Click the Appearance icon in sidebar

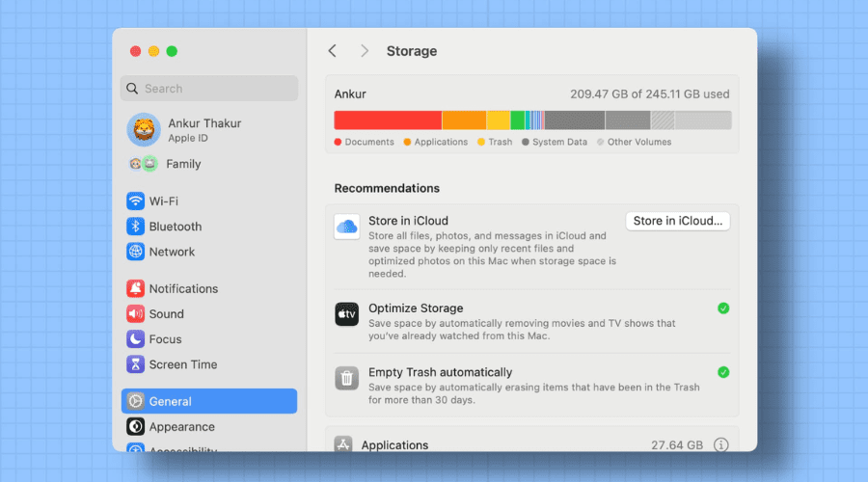click(135, 427)
